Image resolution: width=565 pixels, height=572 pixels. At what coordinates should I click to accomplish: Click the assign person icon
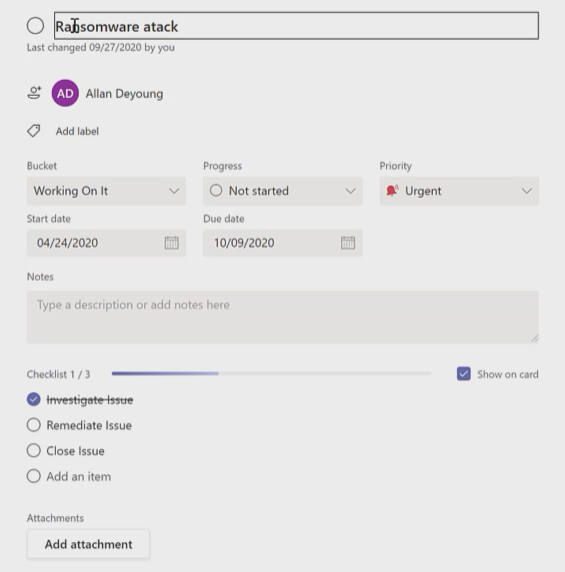pyautogui.click(x=35, y=93)
